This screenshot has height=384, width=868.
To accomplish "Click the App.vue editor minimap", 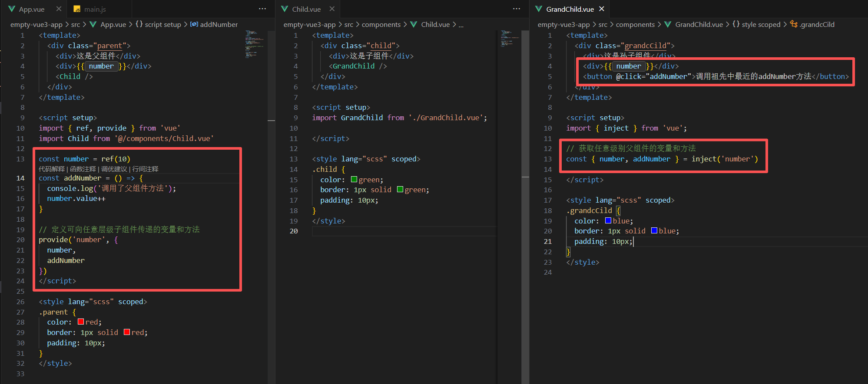I will [x=255, y=44].
